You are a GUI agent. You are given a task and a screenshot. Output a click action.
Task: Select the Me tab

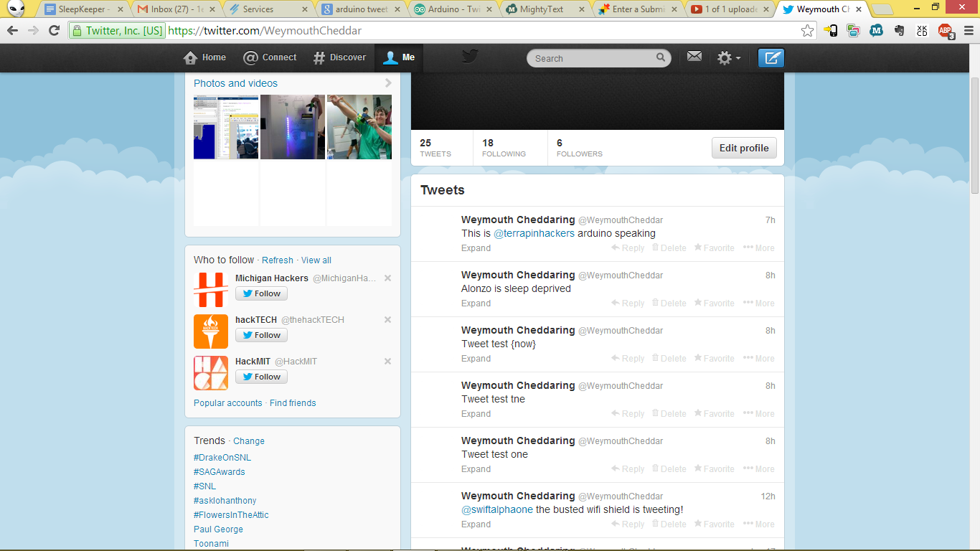click(399, 57)
